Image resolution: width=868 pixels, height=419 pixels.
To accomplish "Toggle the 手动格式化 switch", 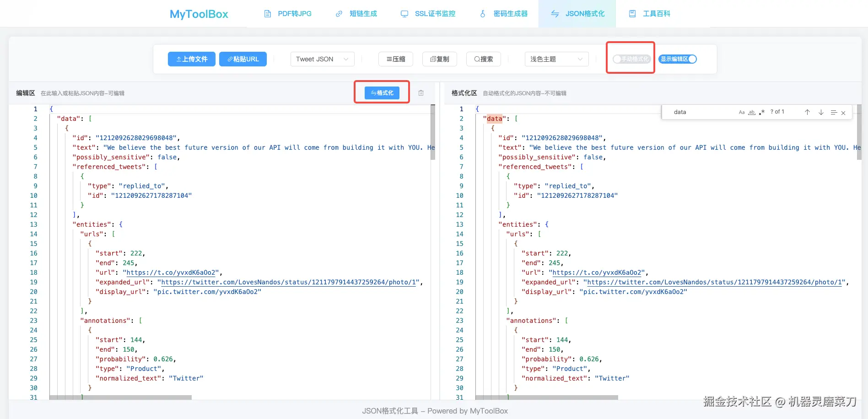I will pyautogui.click(x=632, y=59).
